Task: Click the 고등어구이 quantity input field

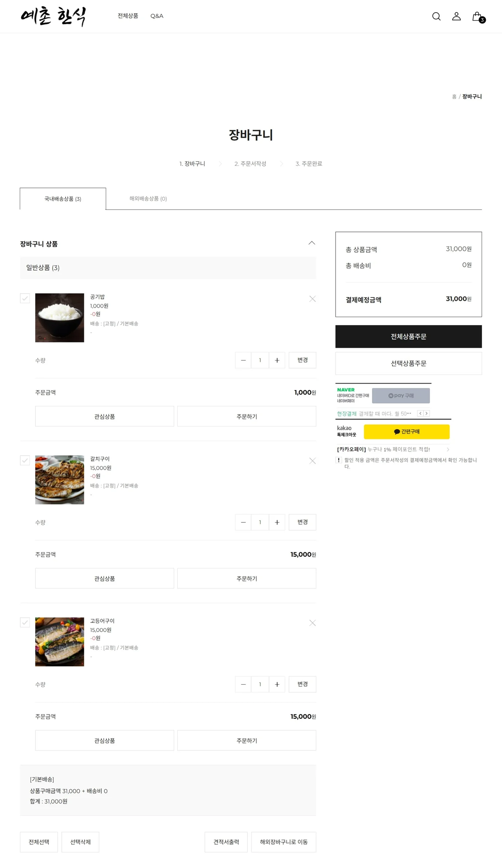Action: tap(260, 684)
